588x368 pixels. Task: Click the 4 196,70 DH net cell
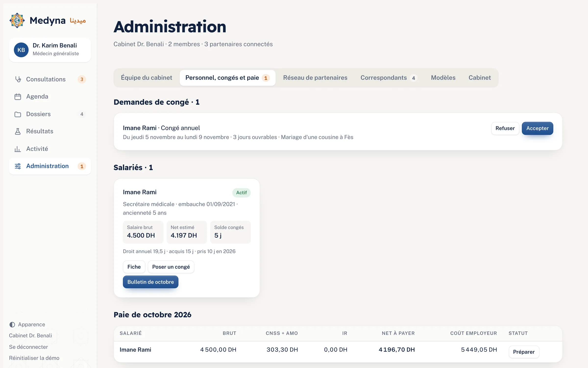397,350
